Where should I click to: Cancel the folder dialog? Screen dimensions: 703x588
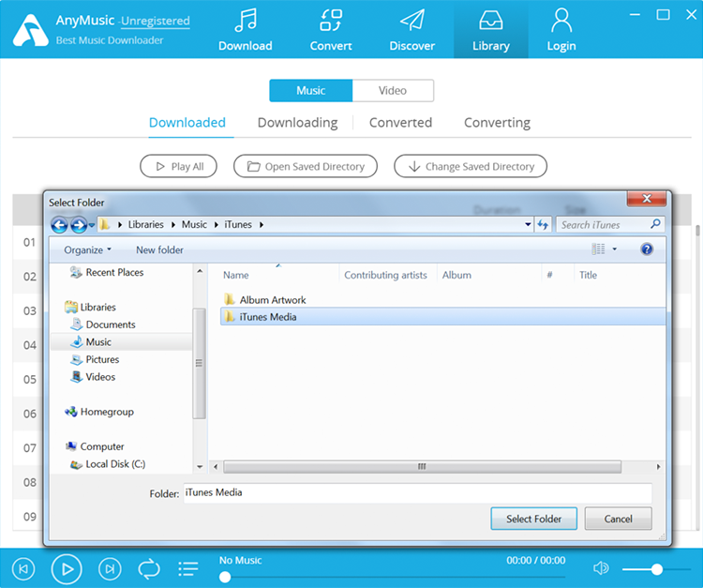tap(619, 519)
